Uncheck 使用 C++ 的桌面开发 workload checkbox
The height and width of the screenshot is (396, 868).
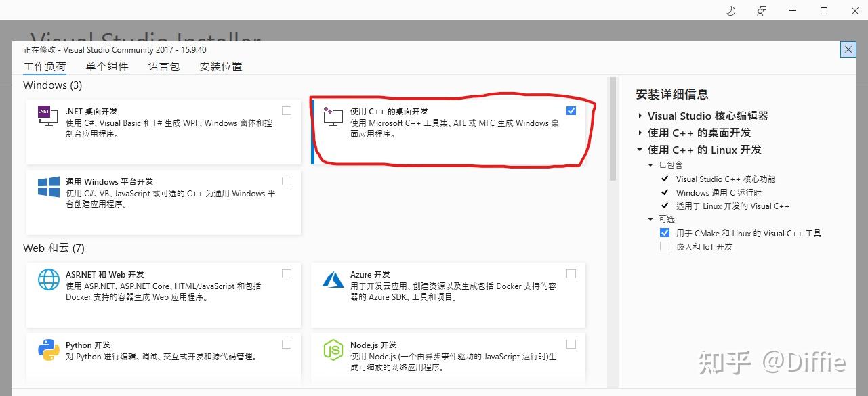point(571,110)
